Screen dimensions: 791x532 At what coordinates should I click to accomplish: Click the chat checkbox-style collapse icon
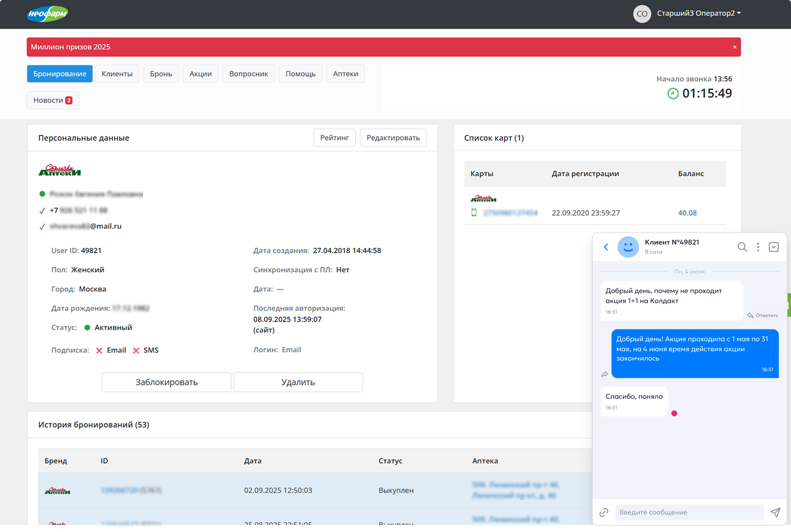773,247
